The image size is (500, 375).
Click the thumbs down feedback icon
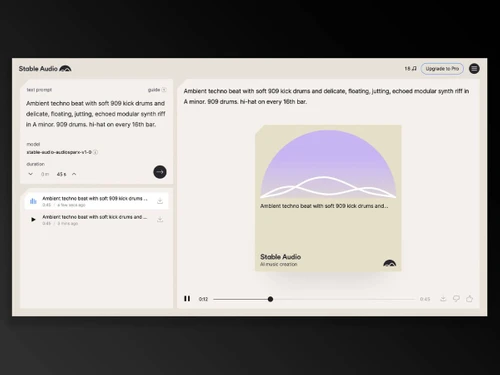[x=456, y=299]
